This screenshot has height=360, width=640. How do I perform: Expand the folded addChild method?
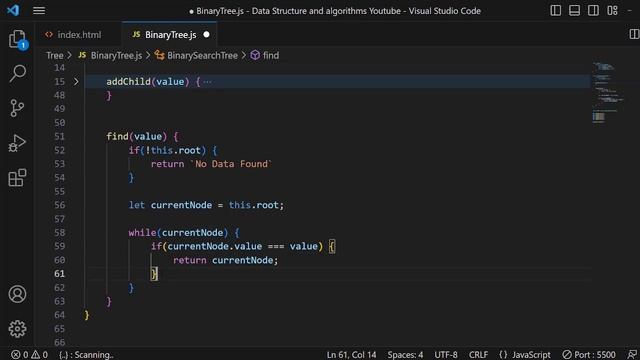coord(76,82)
